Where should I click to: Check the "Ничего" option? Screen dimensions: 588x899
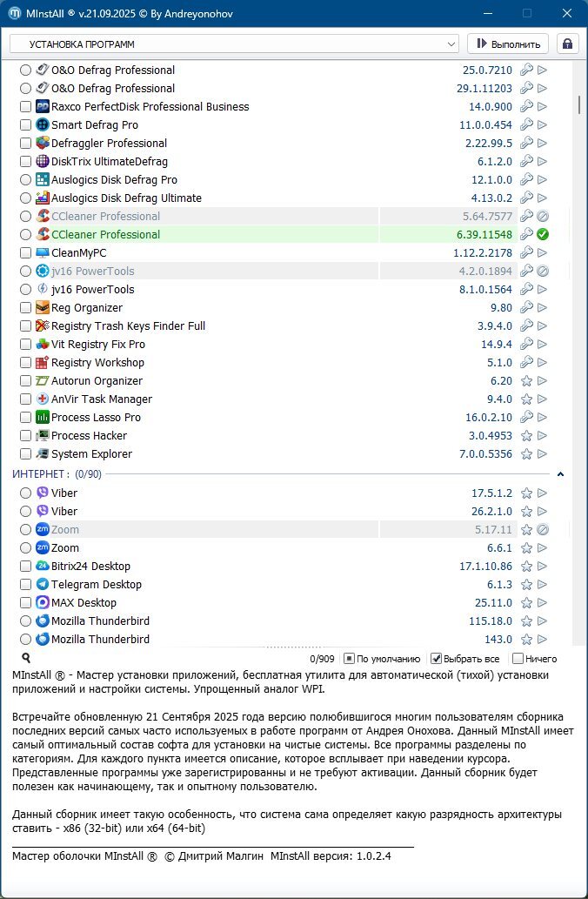click(x=518, y=659)
